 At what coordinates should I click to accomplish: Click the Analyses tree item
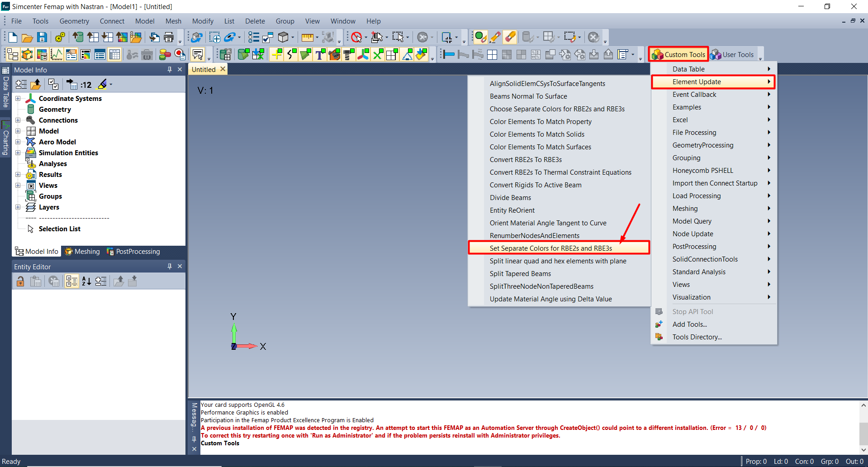53,164
